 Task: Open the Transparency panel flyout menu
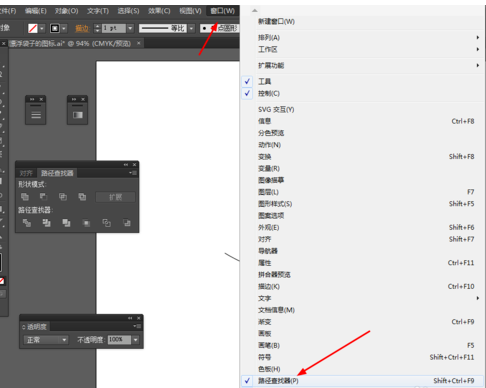[x=137, y=326]
